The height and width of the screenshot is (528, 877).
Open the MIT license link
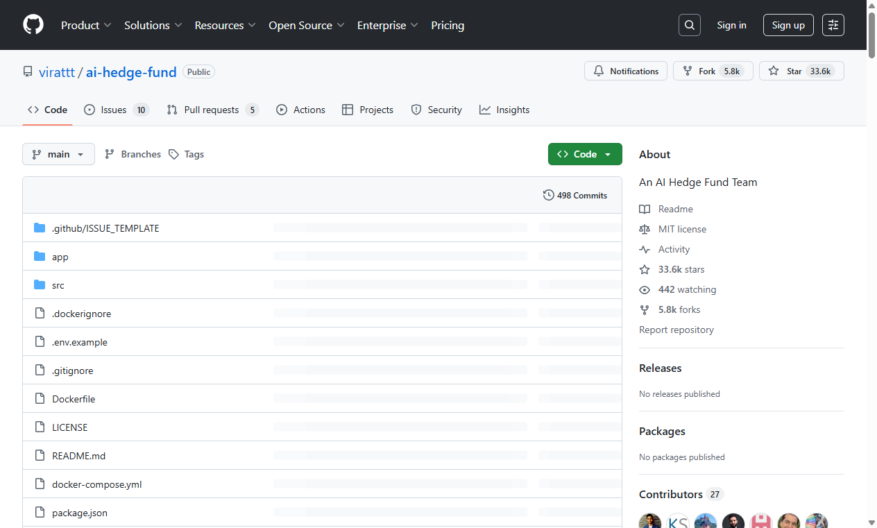point(682,229)
